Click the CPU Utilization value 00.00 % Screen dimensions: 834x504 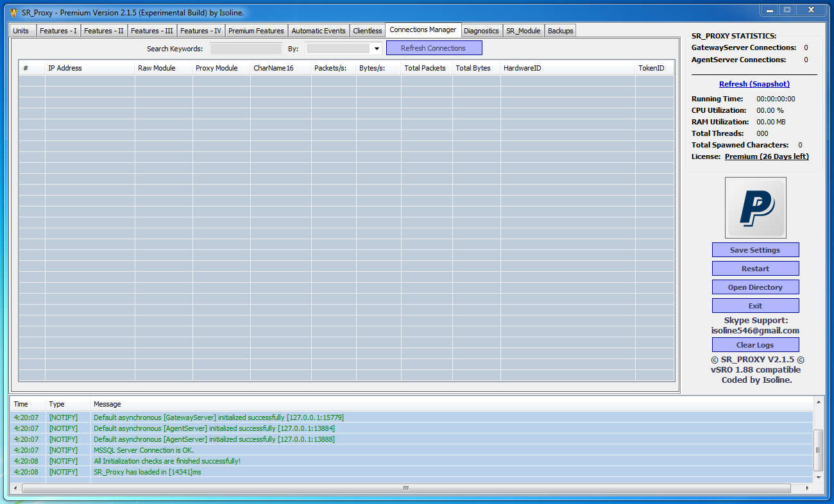[770, 110]
